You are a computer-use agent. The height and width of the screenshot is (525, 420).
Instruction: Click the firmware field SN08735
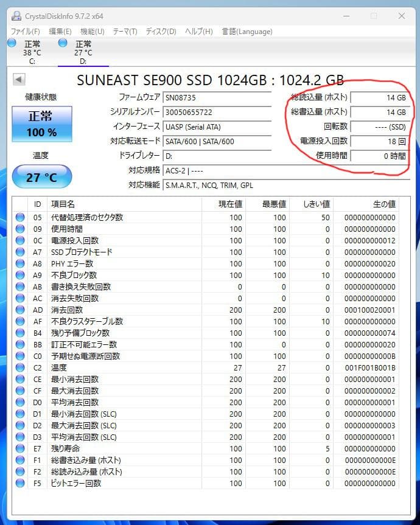pos(217,97)
